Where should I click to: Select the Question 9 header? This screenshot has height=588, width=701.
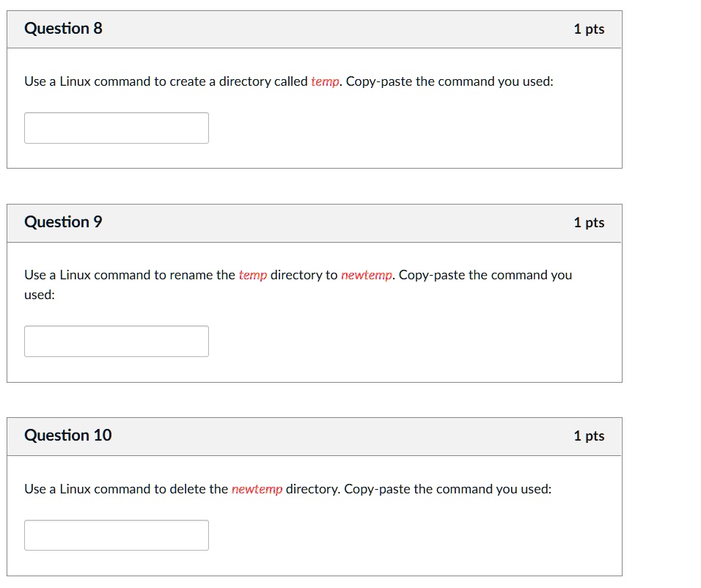63,221
